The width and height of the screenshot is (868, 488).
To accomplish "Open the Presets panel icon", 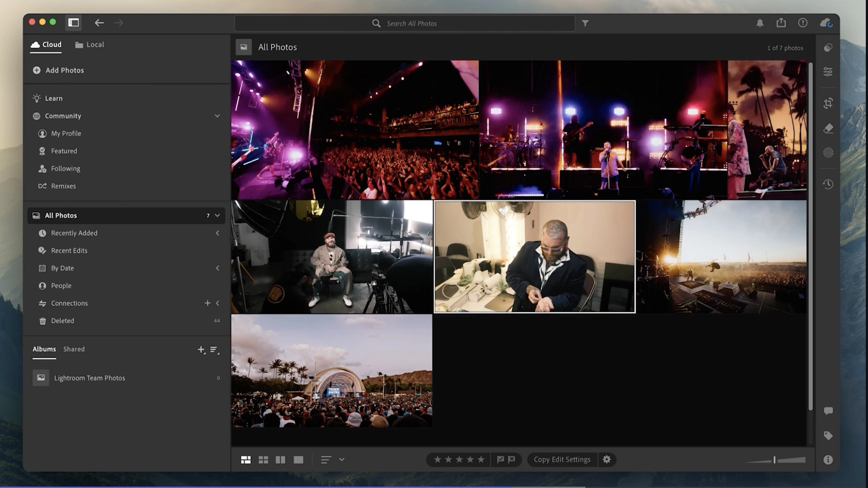I will tap(828, 48).
